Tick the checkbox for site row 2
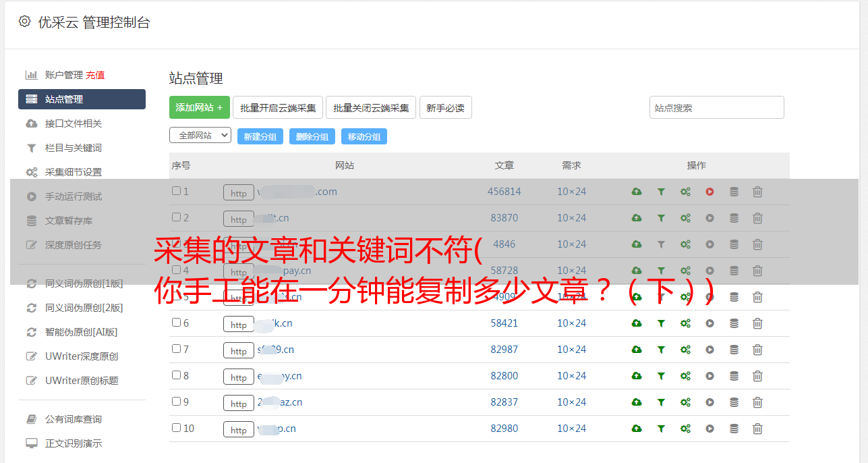Viewport: 868px width, 463px height. (x=177, y=217)
